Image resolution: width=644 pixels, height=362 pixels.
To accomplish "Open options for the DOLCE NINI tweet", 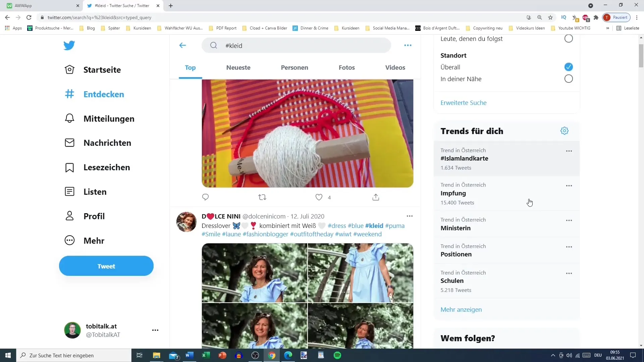I will (410, 216).
